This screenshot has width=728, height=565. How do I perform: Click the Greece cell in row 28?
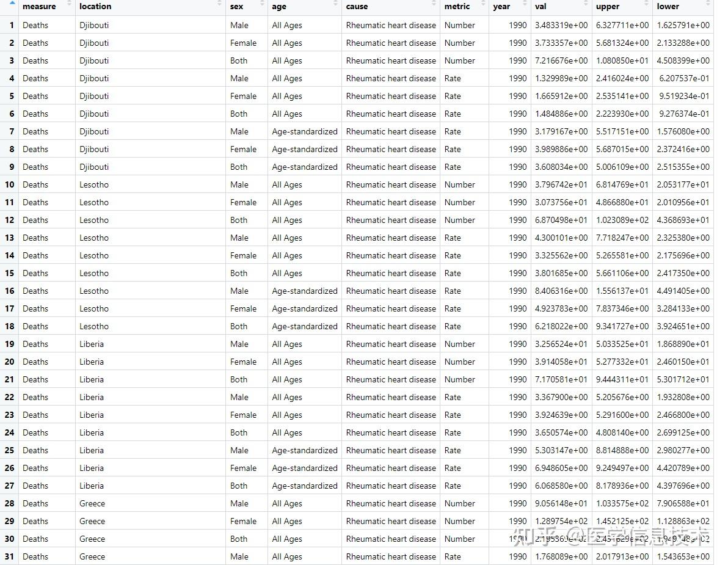[92, 503]
